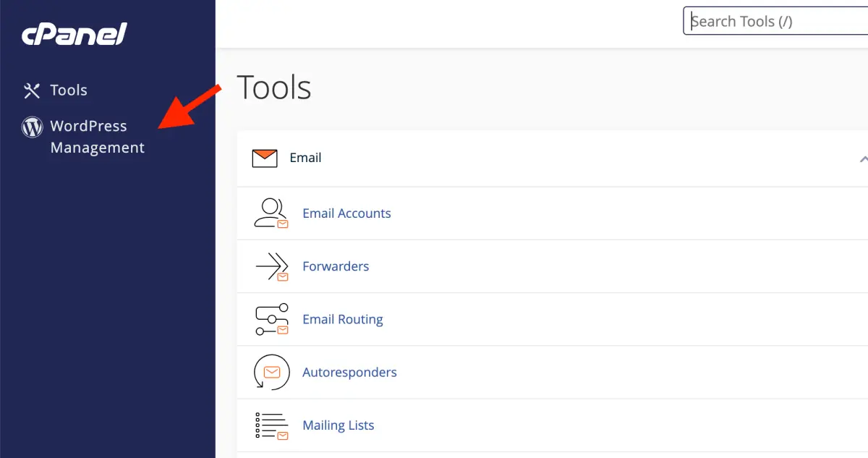The height and width of the screenshot is (458, 868).
Task: Click the Email Accounts person icon
Action: tap(271, 213)
